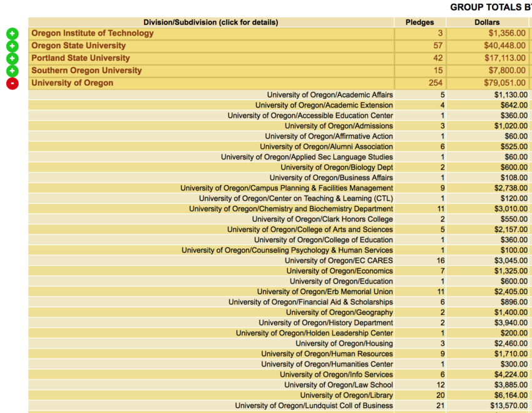Click the $6,164.00 Library dollars value
532x413 pixels.
pyautogui.click(x=511, y=395)
